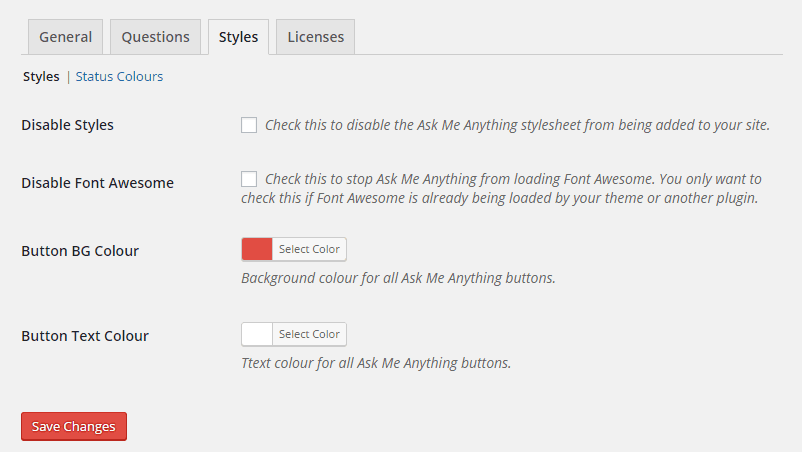
Task: Open the Status Colours sub-section
Action: point(119,76)
